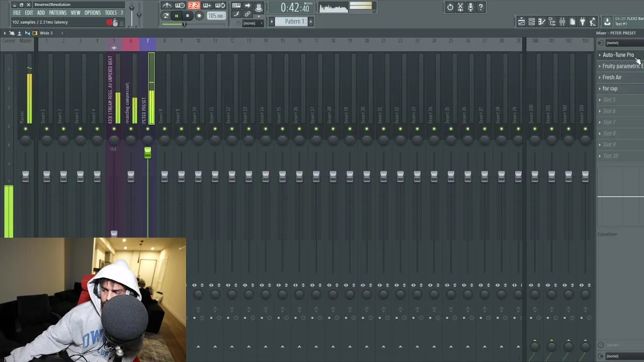Mute the PETER PRESET track

[x=148, y=129]
